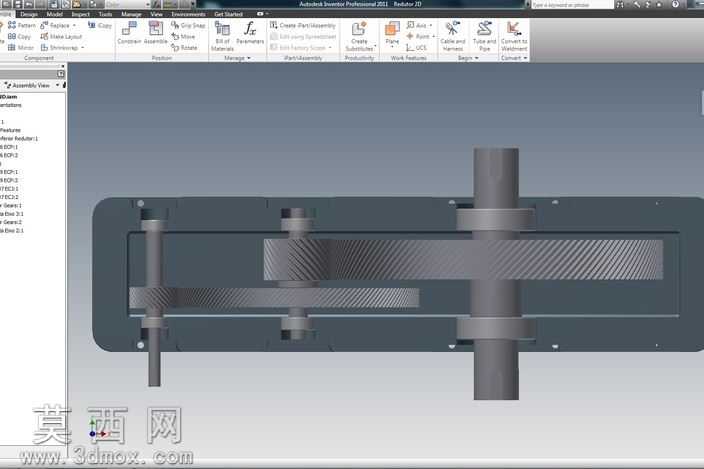Screen dimensions: 704x469
Task: Select the Pattern component tool
Action: point(22,25)
